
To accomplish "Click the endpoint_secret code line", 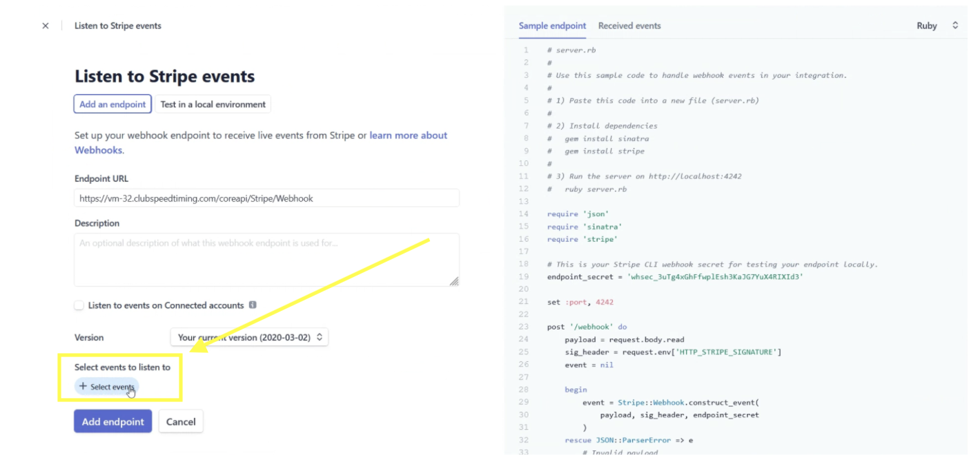I will [675, 276].
